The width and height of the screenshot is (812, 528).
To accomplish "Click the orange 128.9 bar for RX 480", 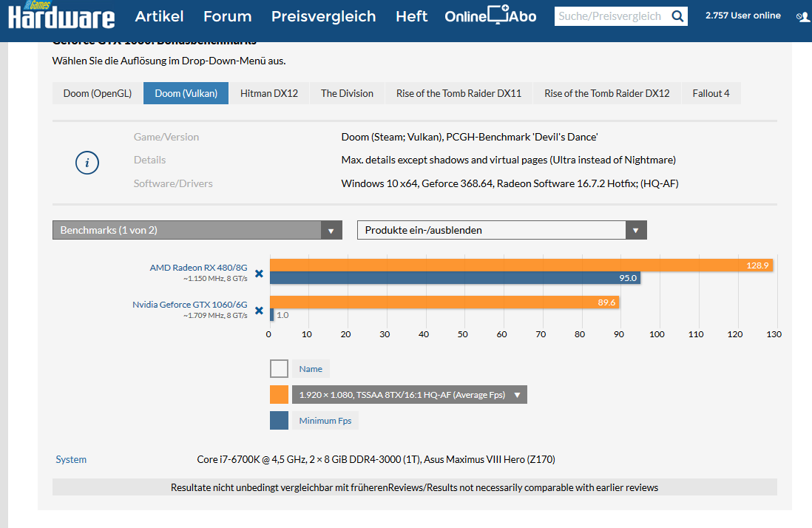I will point(521,265).
